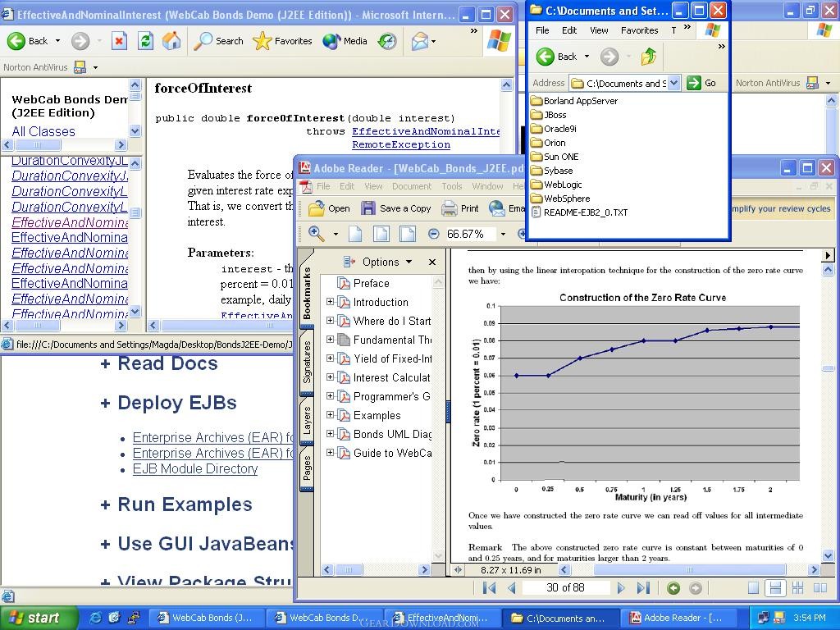Click the Print icon in Adobe Reader

click(x=449, y=208)
